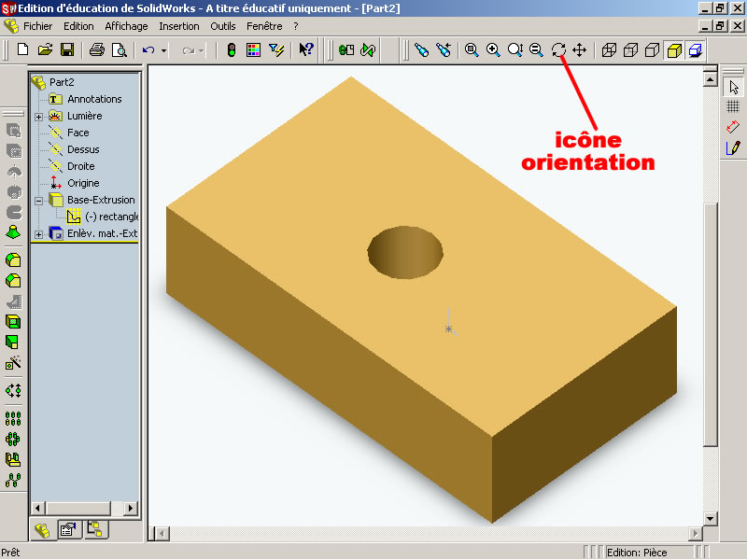Screen dimensions: 747x560
Task: Select Origine in the feature tree
Action: pos(83,183)
